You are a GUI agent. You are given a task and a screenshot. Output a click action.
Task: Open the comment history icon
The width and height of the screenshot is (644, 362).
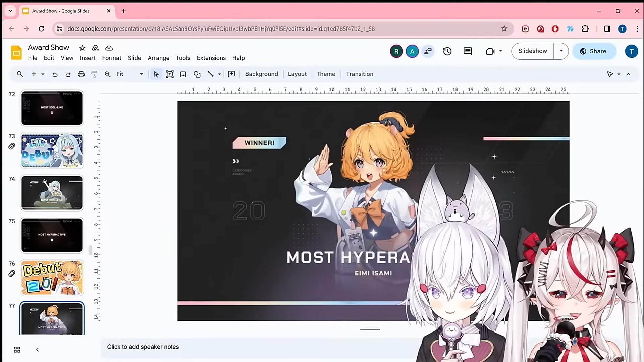click(x=468, y=51)
